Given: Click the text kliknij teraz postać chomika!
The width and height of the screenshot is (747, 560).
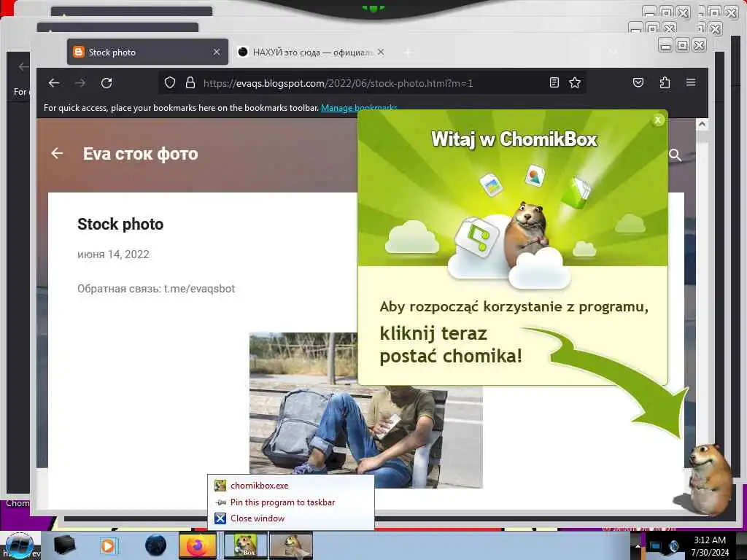Looking at the screenshot, I should tap(451, 345).
